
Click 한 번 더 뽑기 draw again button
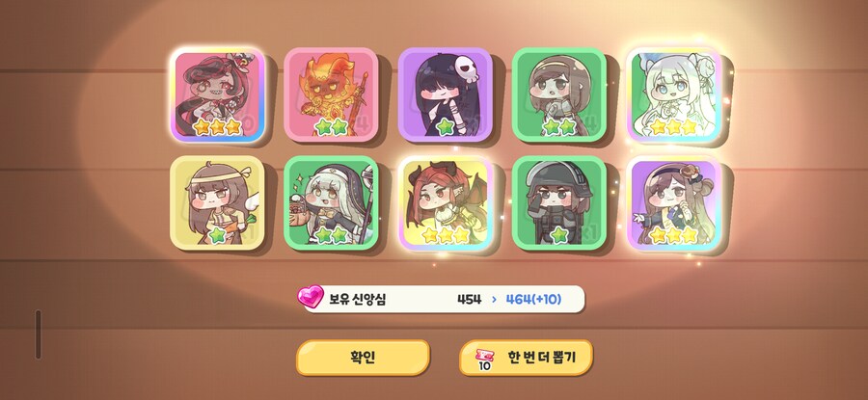pyautogui.click(x=526, y=358)
